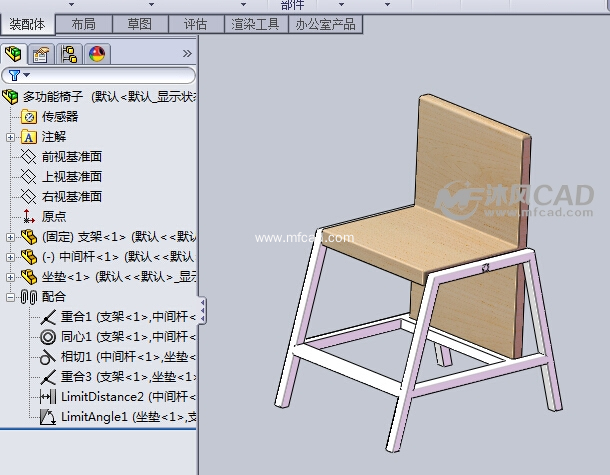Screen dimensions: 610x475
Task: Select the 同心1 mate entry
Action: pos(128,337)
